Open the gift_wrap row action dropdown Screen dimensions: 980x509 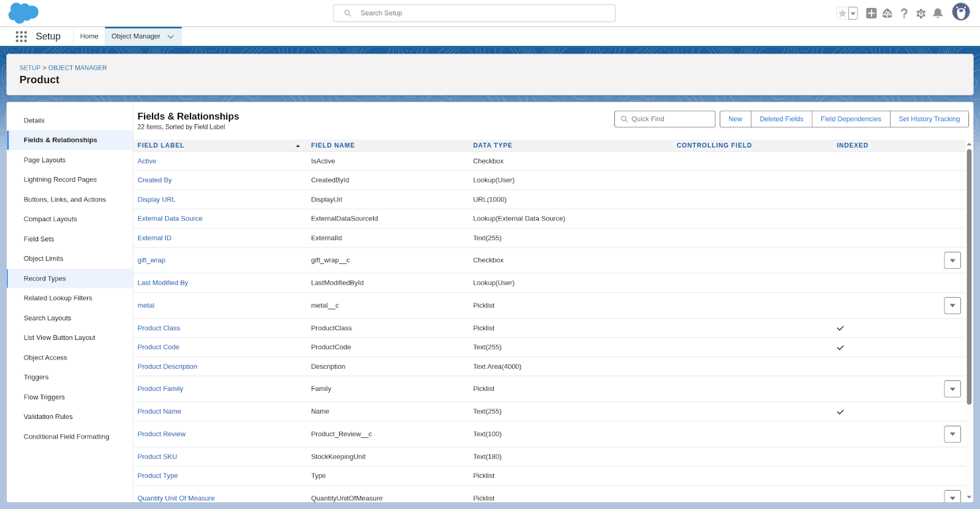[952, 260]
